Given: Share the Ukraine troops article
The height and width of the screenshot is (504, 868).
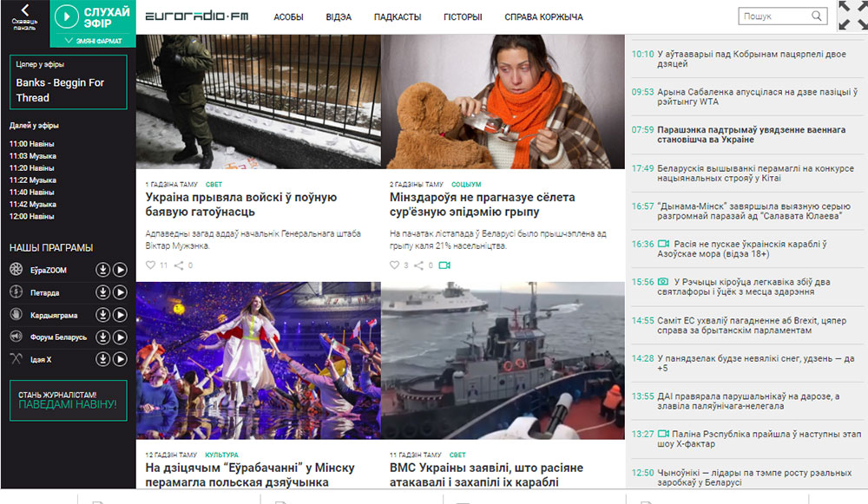Looking at the screenshot, I should (x=178, y=265).
